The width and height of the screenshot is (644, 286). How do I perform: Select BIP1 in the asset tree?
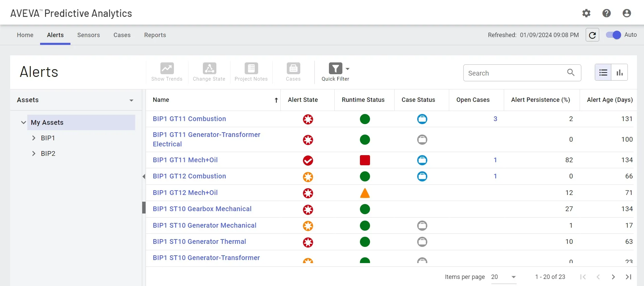pos(48,138)
